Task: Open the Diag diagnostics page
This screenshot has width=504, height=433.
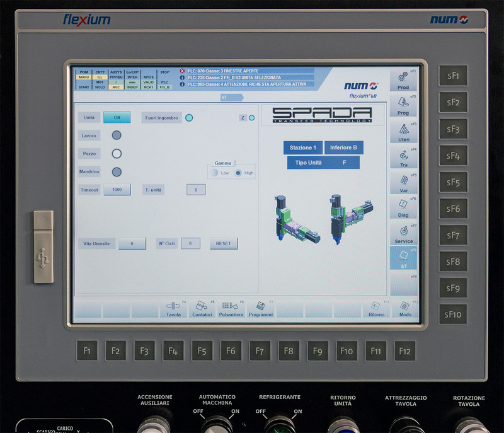Action: pos(403,207)
